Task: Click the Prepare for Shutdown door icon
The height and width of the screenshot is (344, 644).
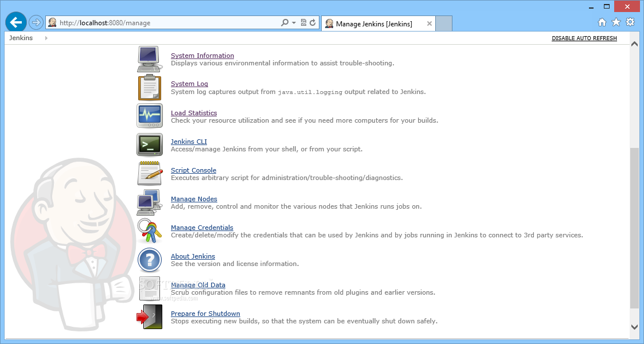Action: pos(150,317)
